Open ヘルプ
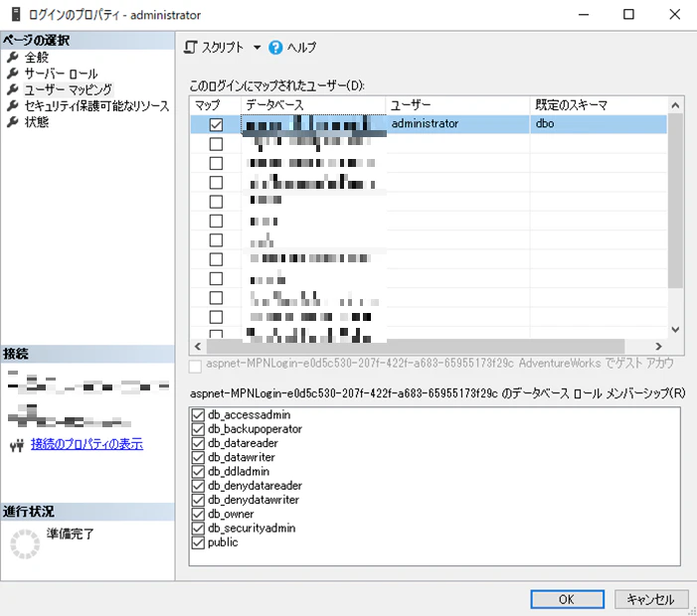The image size is (697, 616). pyautogui.click(x=301, y=47)
